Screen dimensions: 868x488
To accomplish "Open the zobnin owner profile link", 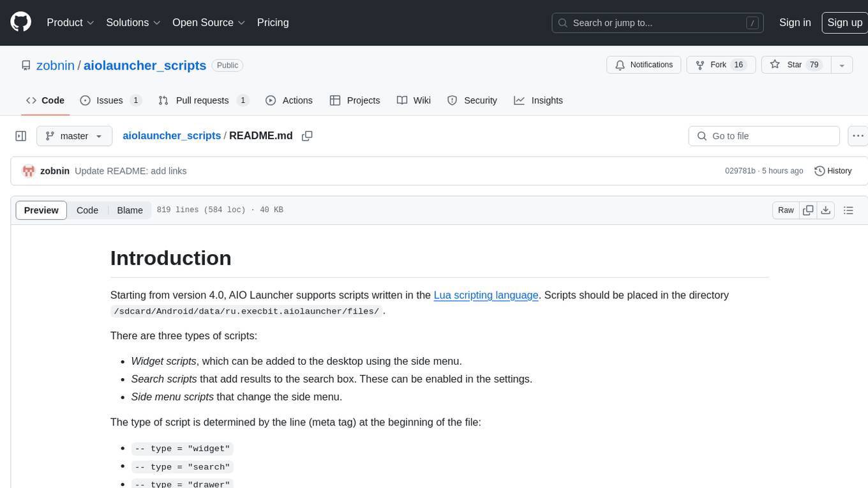I will tap(56, 65).
